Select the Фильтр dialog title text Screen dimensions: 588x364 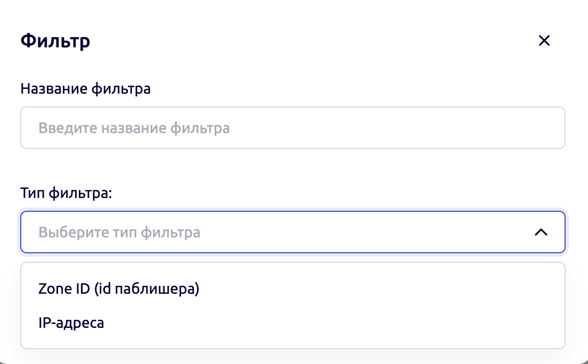click(55, 40)
